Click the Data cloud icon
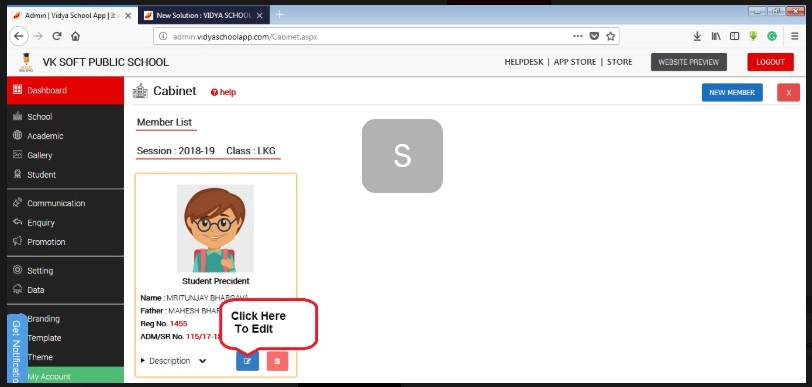The width and height of the screenshot is (812, 387). tap(18, 289)
